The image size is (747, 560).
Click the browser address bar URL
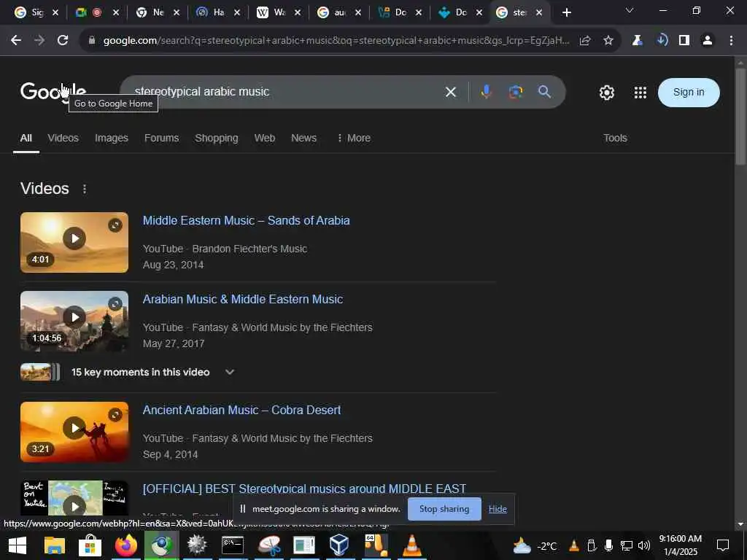click(x=336, y=41)
